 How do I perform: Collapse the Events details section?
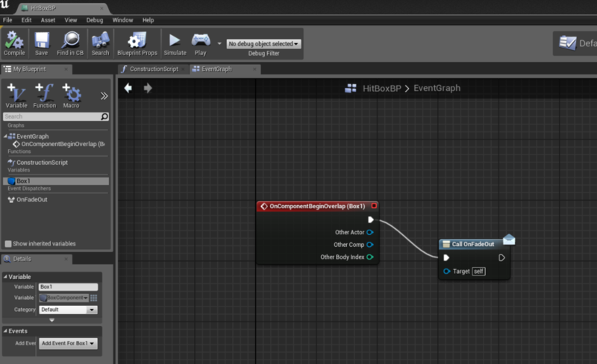coord(5,331)
